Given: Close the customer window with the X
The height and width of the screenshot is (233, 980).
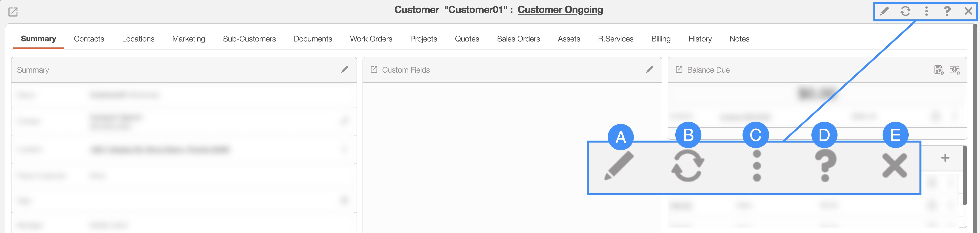Looking at the screenshot, I should [x=968, y=11].
